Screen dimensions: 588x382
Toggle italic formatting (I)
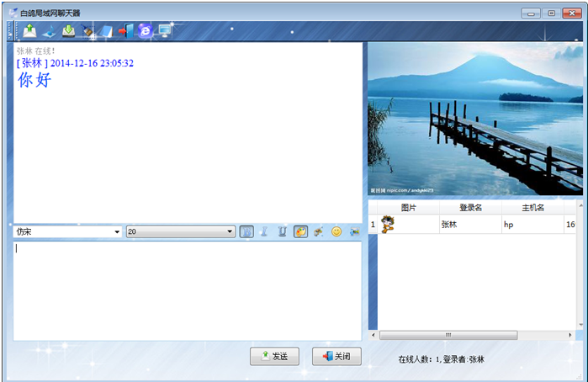[264, 232]
